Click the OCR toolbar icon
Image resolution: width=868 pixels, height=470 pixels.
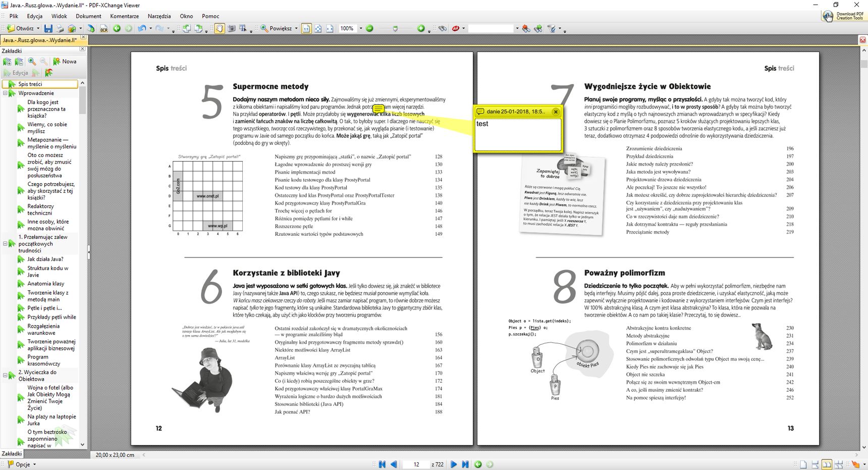103,28
